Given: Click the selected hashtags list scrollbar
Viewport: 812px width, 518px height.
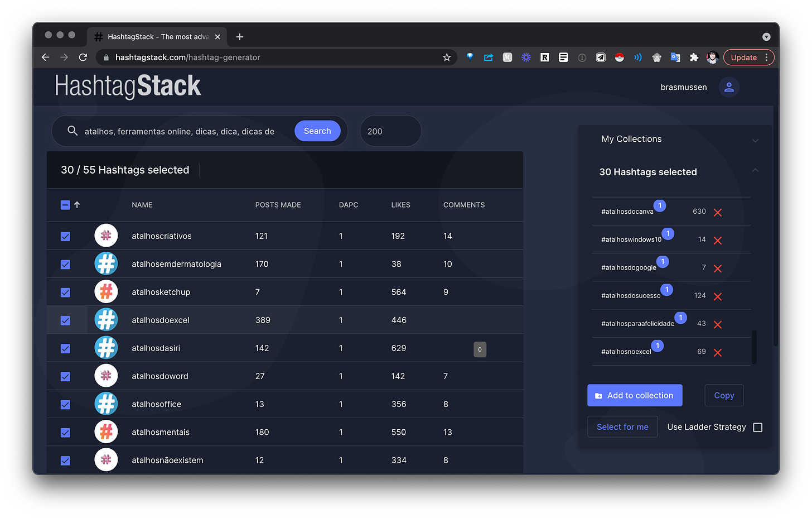Looking at the screenshot, I should tap(755, 347).
